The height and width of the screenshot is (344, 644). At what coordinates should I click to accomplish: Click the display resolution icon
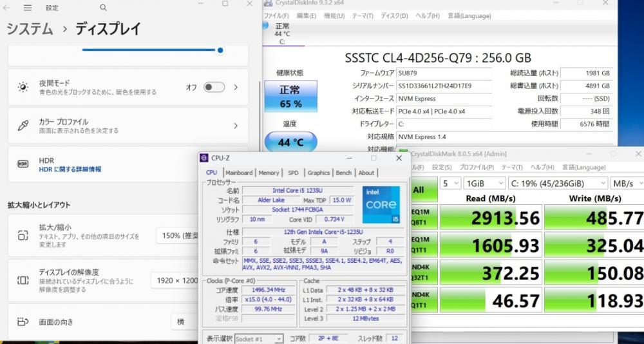(23, 281)
